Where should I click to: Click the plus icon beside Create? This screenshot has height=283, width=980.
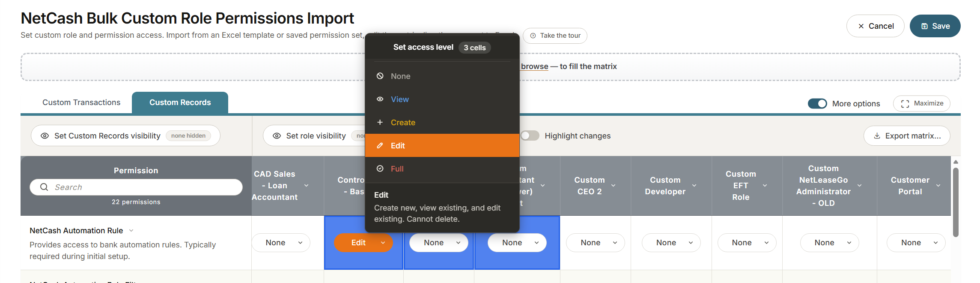click(x=380, y=122)
